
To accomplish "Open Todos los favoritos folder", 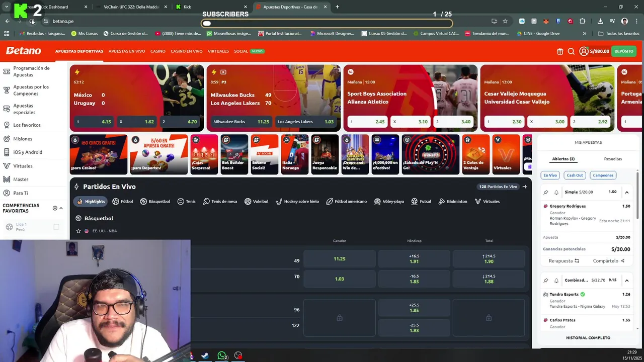I will [x=619, y=33].
